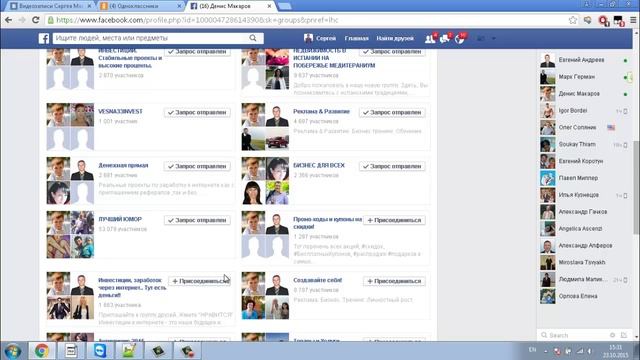Click EN language indicator in tray

(x=532, y=350)
